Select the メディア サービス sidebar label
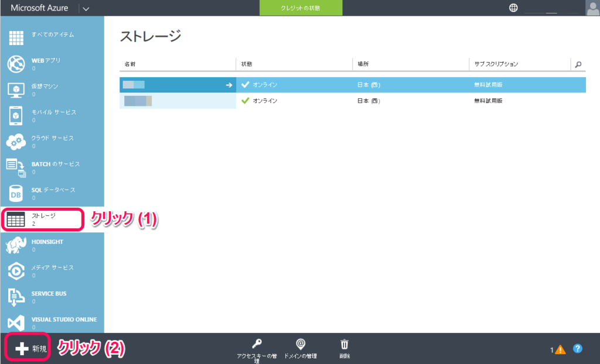Viewport: 600px width, 364px height. (52, 267)
